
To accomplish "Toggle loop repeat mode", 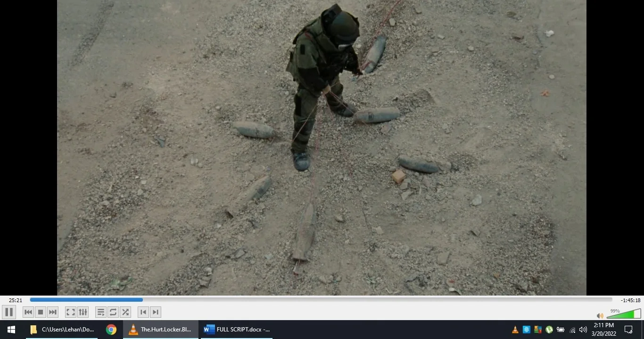I will point(113,312).
